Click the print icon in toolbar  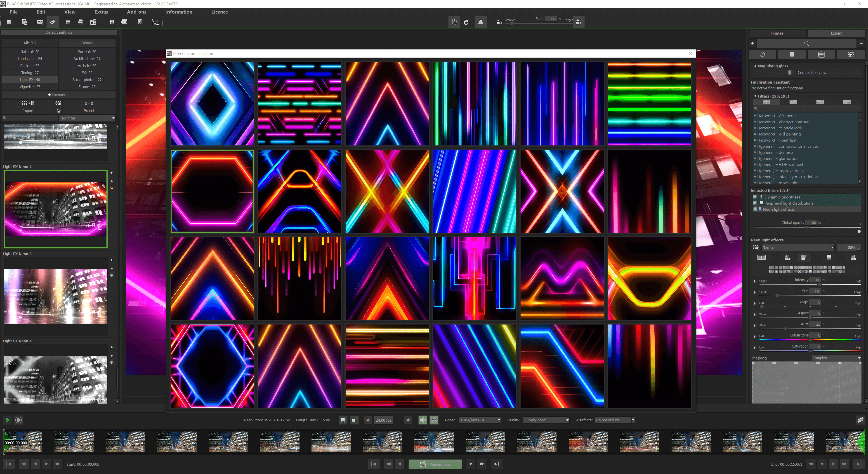click(x=80, y=22)
